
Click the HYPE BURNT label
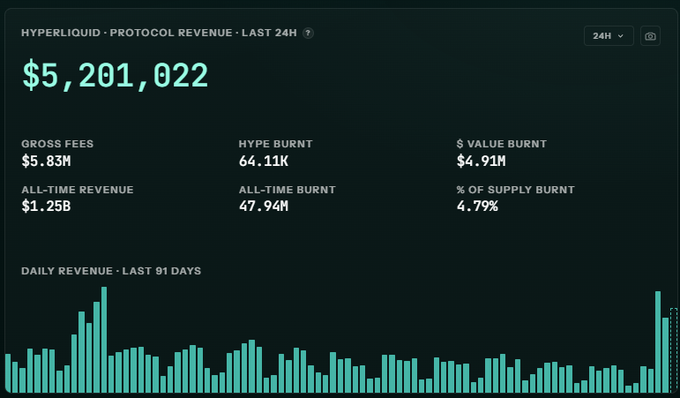point(275,144)
